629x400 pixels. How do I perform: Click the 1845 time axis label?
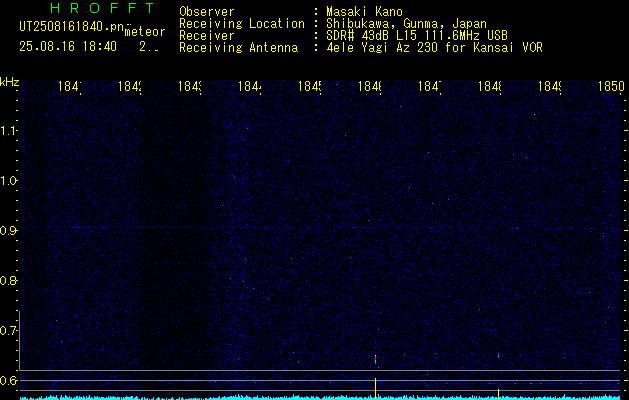pyautogui.click(x=310, y=86)
